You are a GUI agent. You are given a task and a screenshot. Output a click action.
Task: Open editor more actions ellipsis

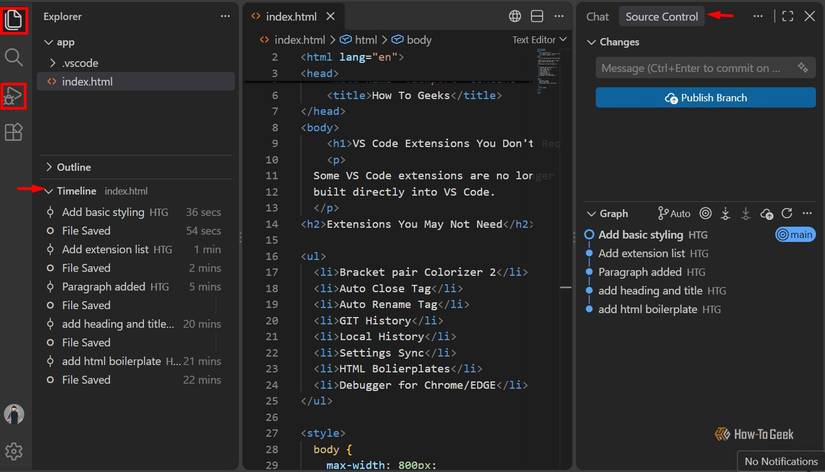pos(559,16)
